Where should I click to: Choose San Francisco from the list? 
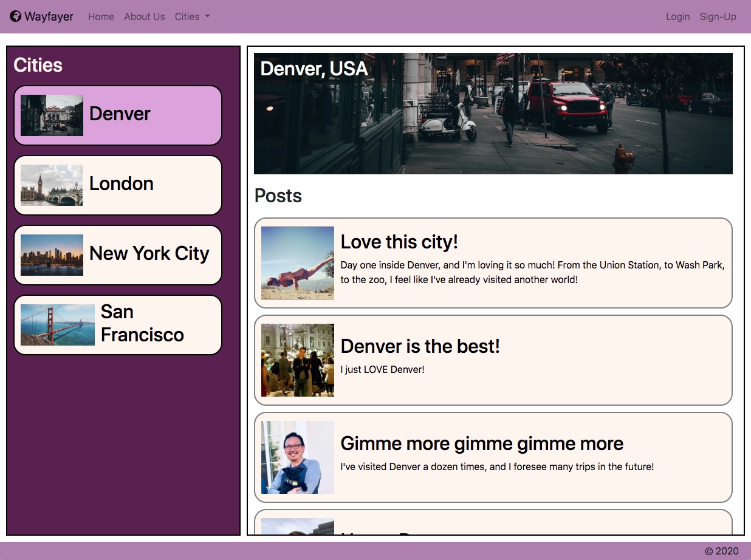[x=118, y=325]
